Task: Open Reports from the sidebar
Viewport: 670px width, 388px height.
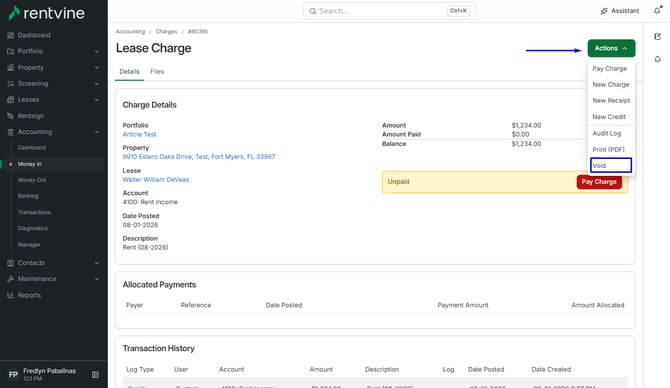Action: pos(29,295)
